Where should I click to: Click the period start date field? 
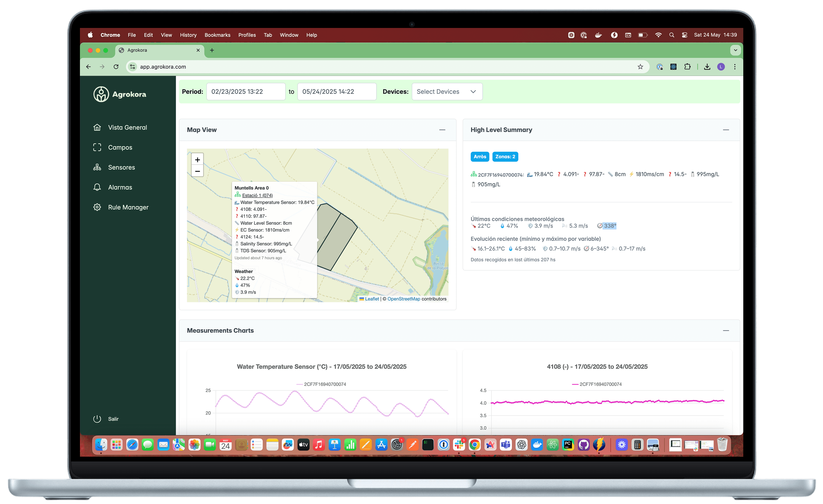tap(246, 91)
